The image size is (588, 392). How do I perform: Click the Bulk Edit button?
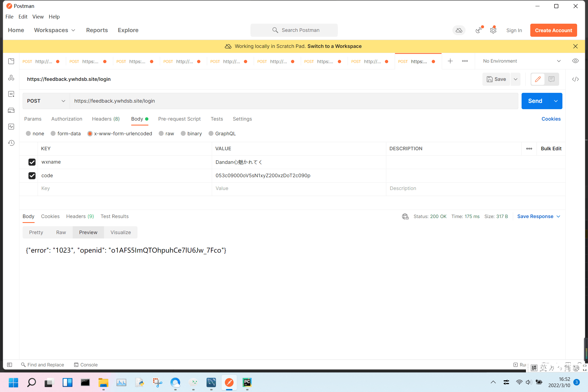click(x=551, y=149)
